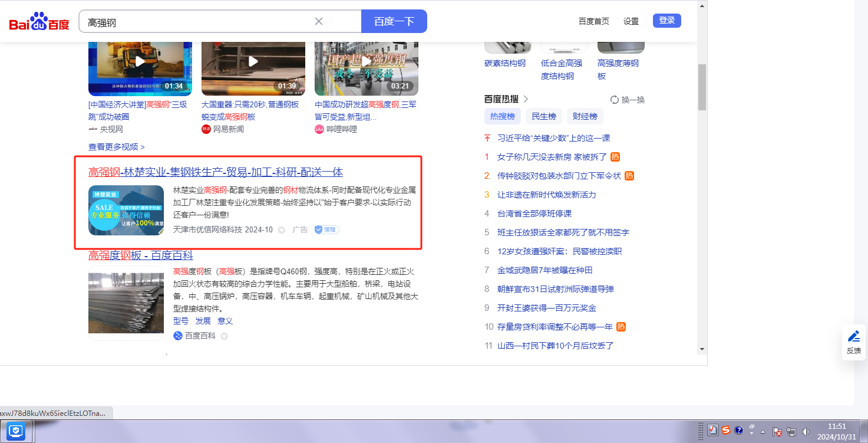Show hidden tray icons arrow

pos(763,432)
